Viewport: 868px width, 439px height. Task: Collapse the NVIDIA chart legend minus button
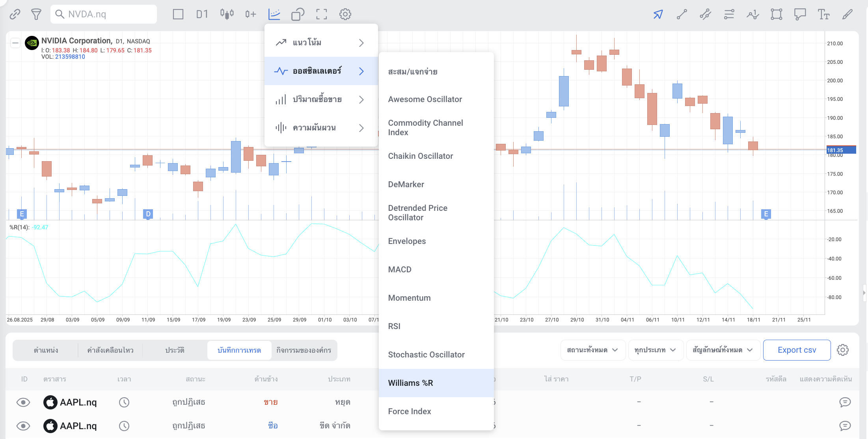[x=15, y=43]
